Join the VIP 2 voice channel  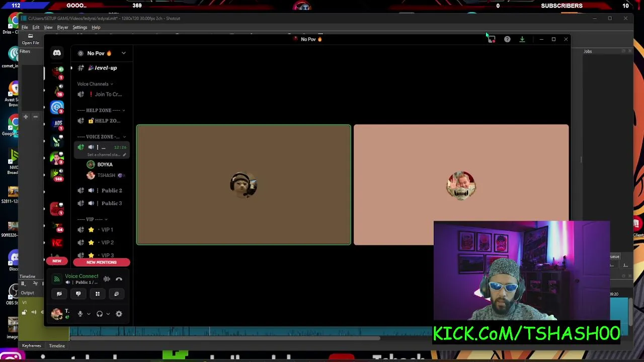[101, 242]
